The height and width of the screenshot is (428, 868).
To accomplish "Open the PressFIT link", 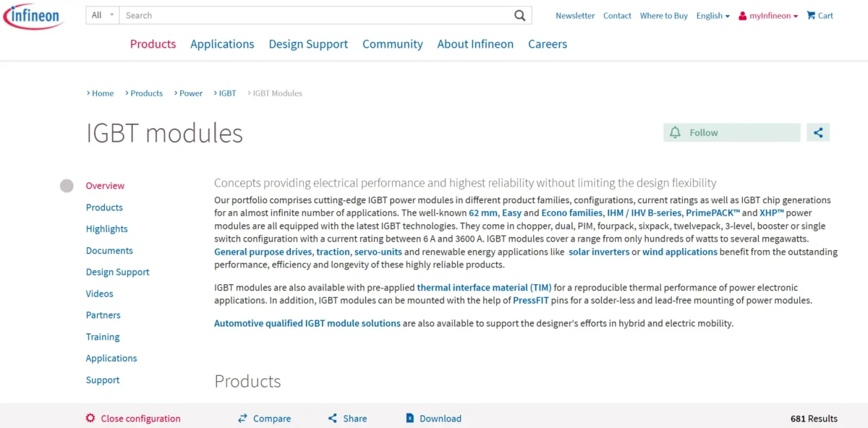I will 532,301.
